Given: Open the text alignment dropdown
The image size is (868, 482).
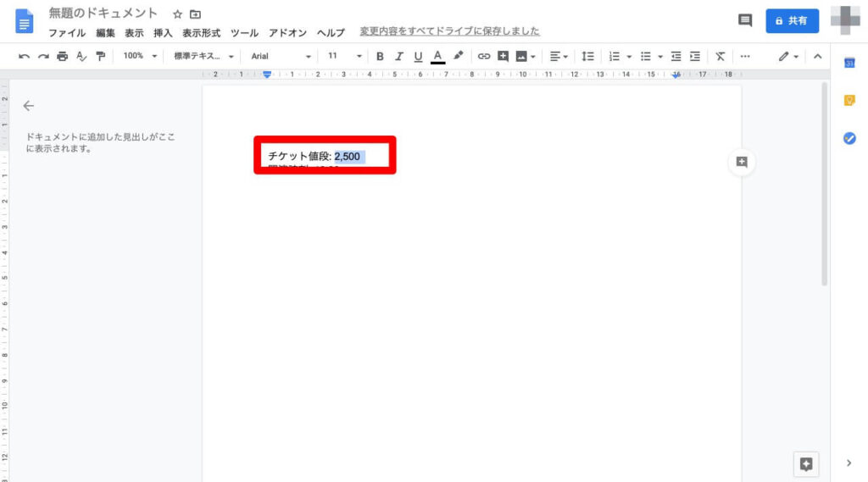Looking at the screenshot, I should pos(559,57).
